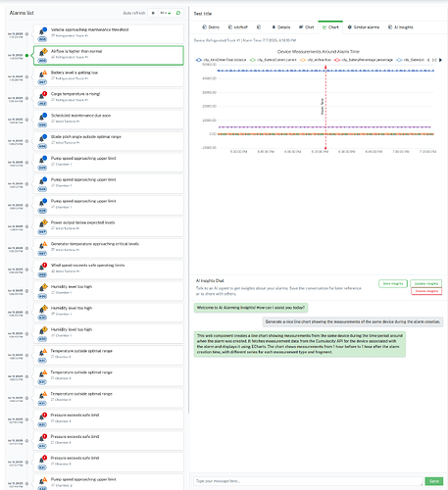Click the bell icon of Wind speed exceeds alarm

42,268
